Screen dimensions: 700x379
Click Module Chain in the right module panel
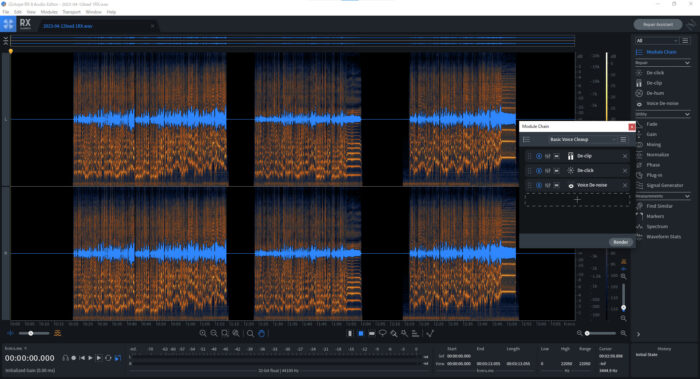[661, 52]
